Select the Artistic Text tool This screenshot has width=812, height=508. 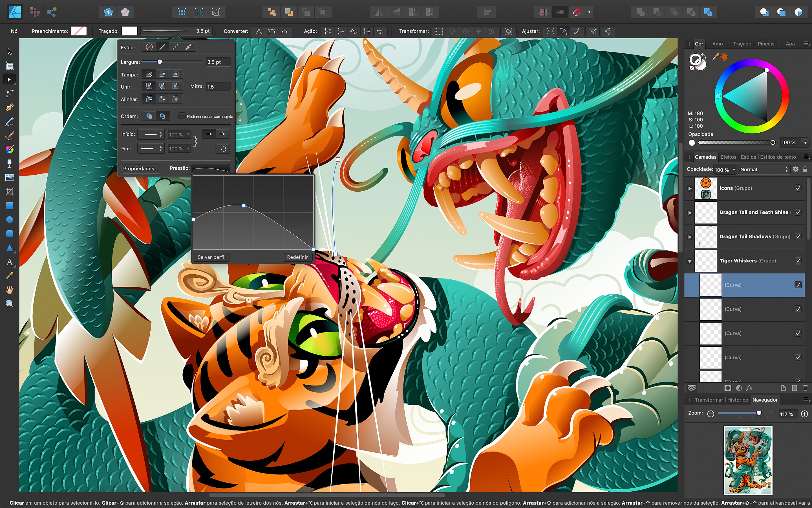click(10, 262)
